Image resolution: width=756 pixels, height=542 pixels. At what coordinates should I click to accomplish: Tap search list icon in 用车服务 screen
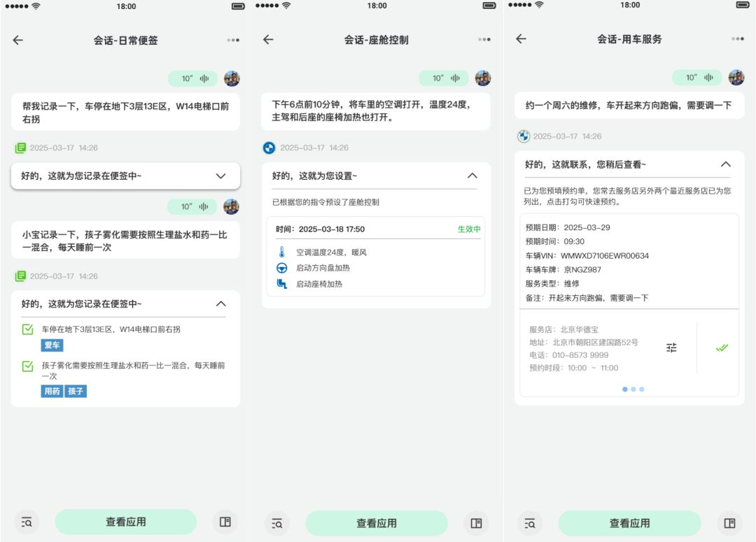click(x=529, y=523)
